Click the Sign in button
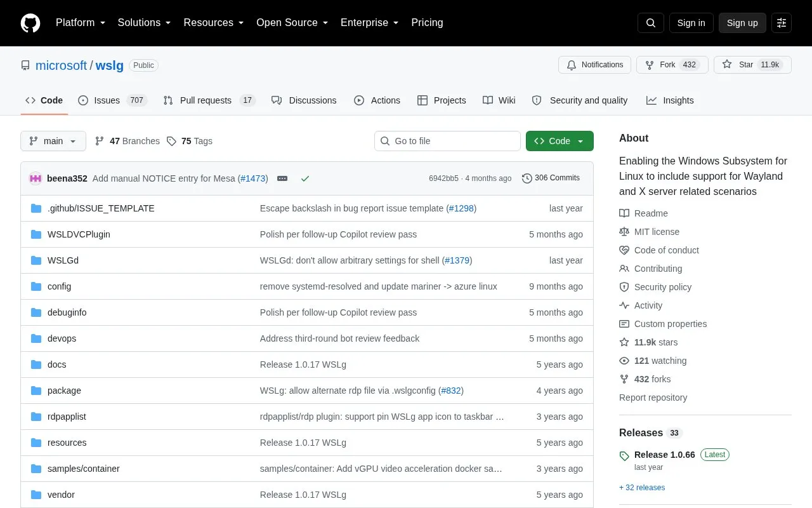This screenshot has height=508, width=812. coord(691,23)
